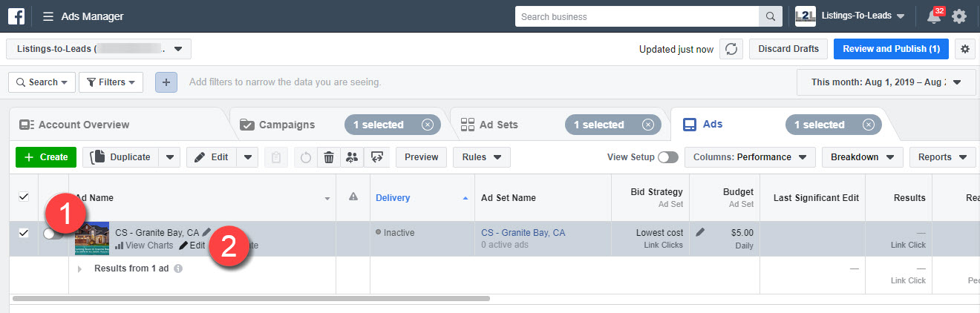Click the plus icon to add filter
This screenshot has width=980, height=313.
166,82
